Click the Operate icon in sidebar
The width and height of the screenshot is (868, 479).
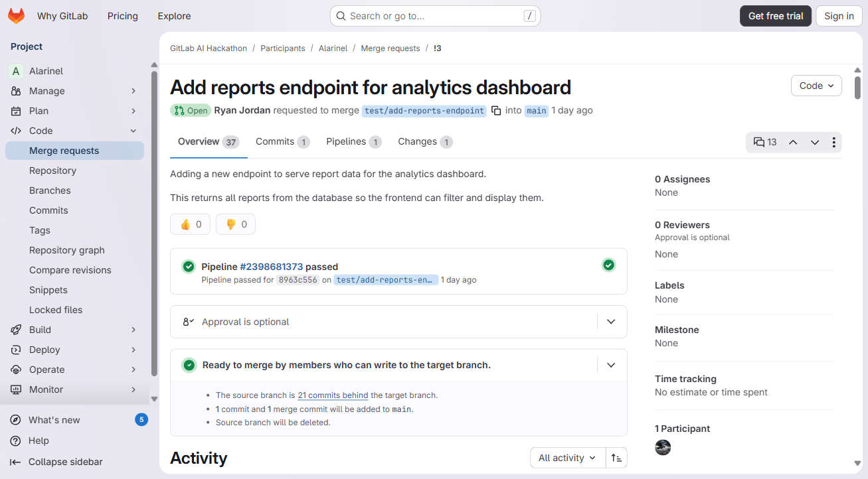click(16, 370)
